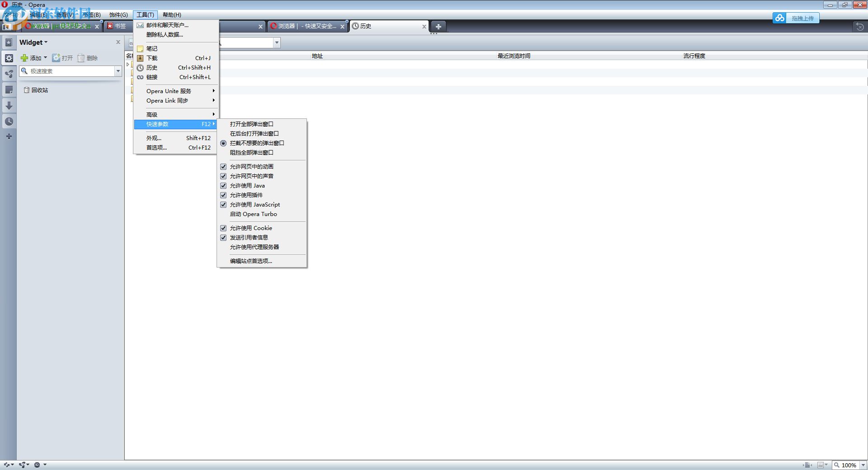
Task: Open the Notes panel in the sidebar
Action: click(x=9, y=89)
